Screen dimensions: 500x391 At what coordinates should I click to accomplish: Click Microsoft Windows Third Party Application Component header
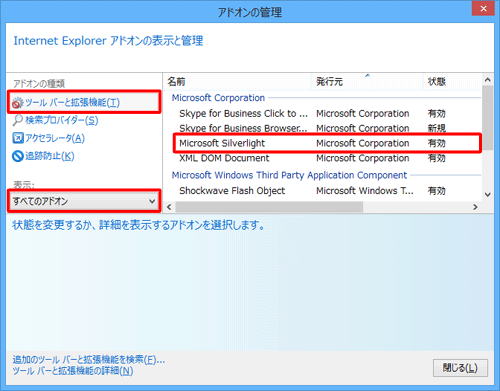click(x=289, y=175)
